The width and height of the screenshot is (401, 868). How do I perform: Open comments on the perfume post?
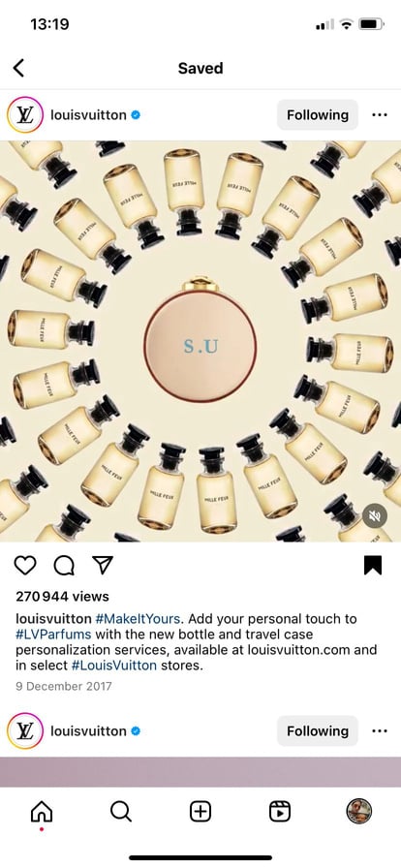click(x=64, y=565)
